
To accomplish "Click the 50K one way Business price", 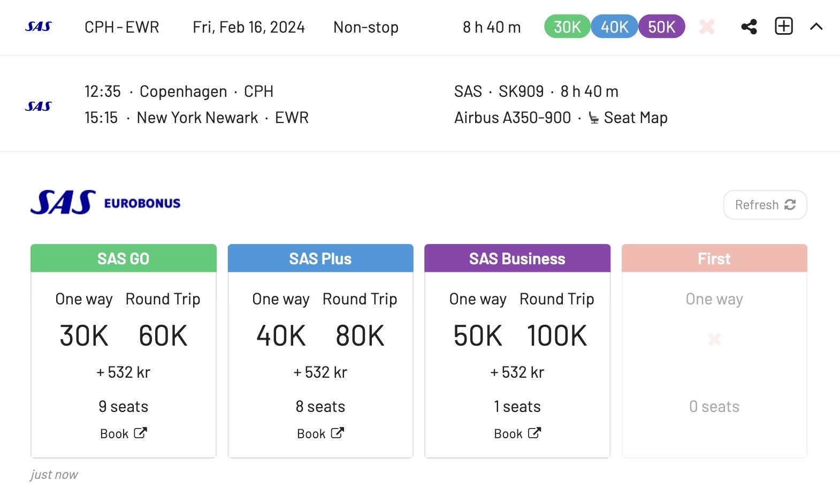I will [478, 336].
